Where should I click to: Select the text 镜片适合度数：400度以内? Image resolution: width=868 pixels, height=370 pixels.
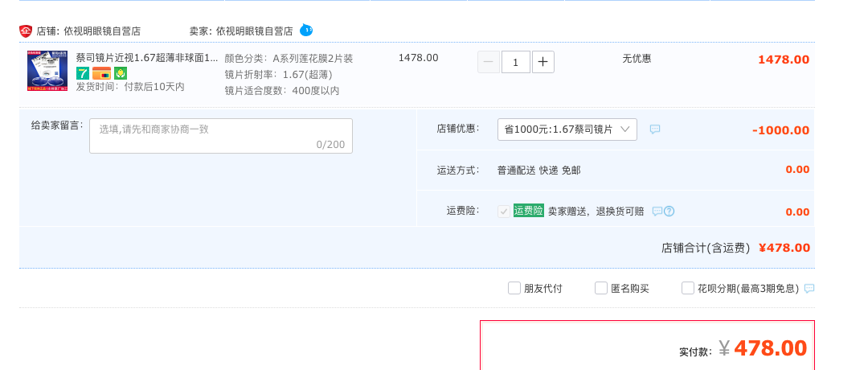click(282, 91)
